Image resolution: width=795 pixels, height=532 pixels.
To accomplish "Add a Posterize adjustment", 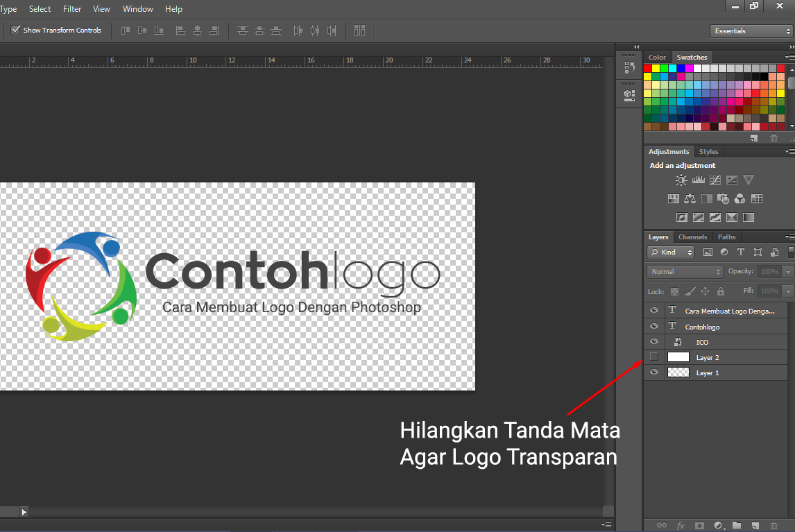I will click(x=699, y=218).
